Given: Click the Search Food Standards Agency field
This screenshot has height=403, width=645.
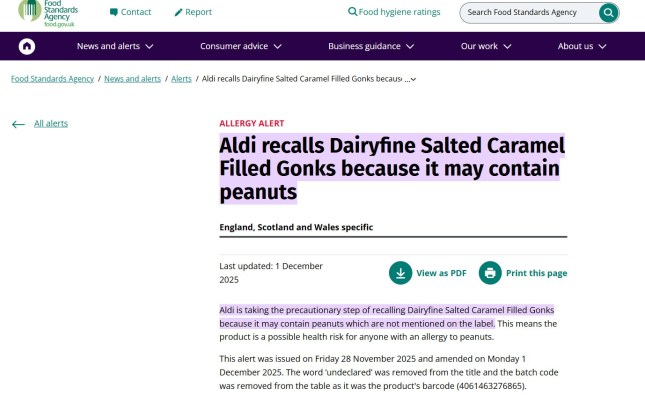Looking at the screenshot, I should (x=530, y=13).
